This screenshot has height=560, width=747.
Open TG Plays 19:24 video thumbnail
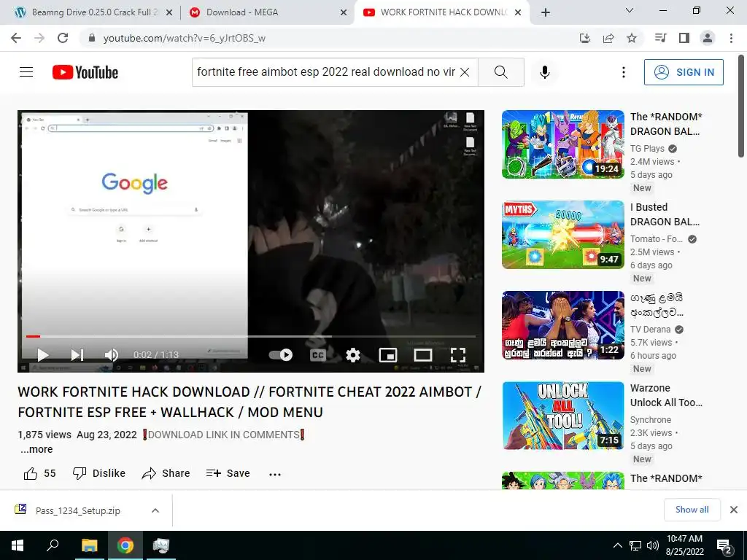[562, 144]
